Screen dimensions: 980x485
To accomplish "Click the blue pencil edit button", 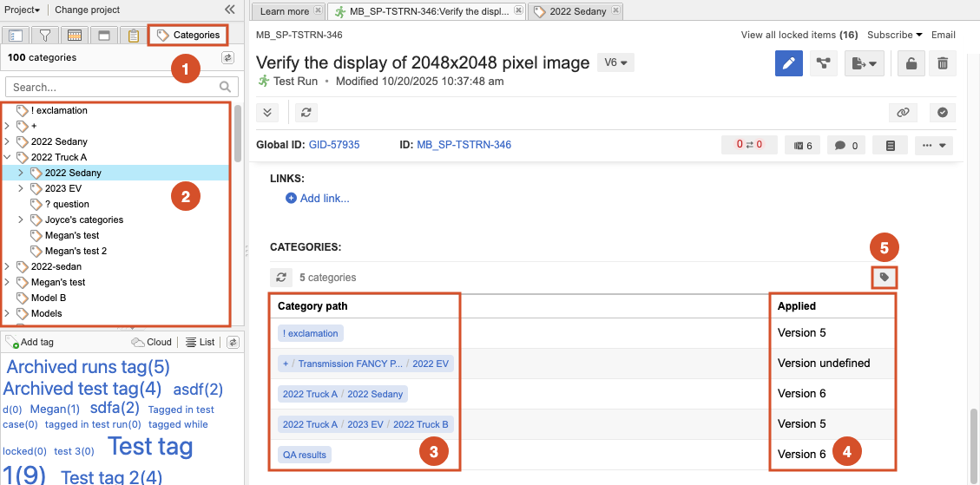I will 789,63.
